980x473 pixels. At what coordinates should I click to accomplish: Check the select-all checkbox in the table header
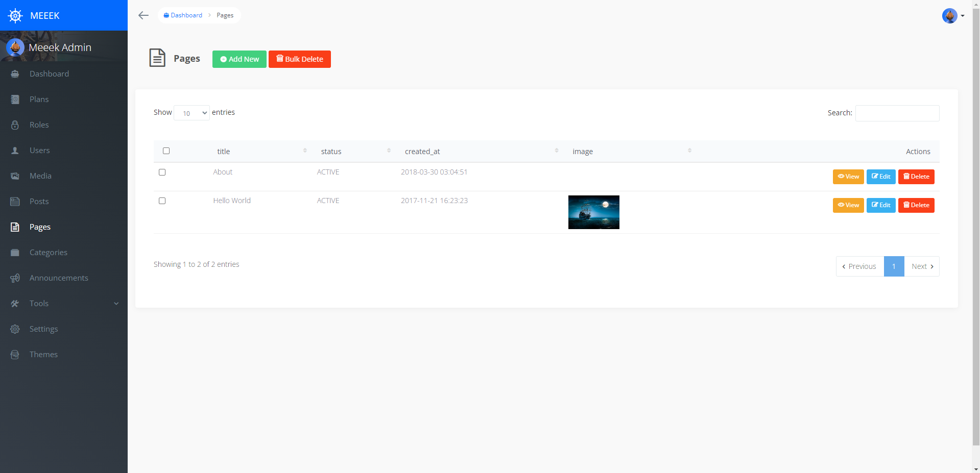click(x=166, y=151)
